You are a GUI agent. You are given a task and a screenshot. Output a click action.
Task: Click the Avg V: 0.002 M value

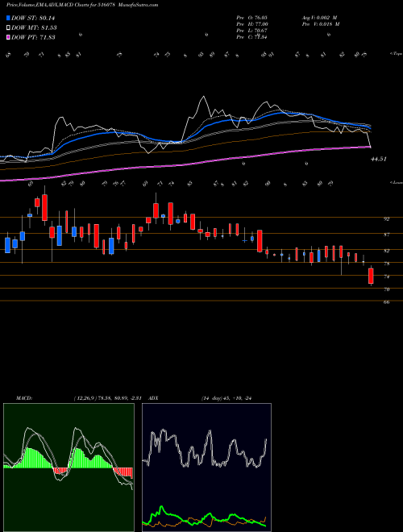(x=320, y=18)
